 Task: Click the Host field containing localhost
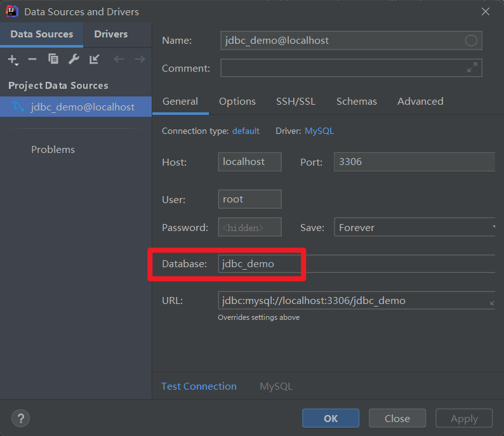[x=249, y=162]
